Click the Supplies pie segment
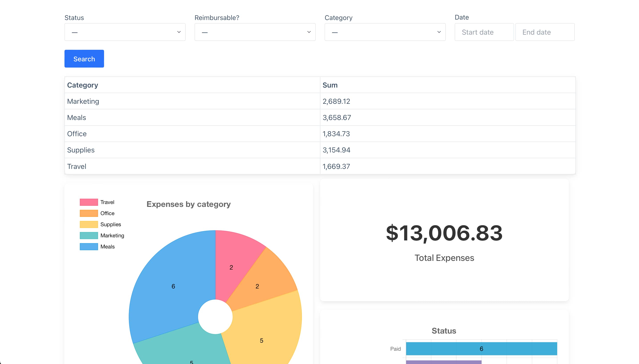The image size is (639, 364). point(262,340)
